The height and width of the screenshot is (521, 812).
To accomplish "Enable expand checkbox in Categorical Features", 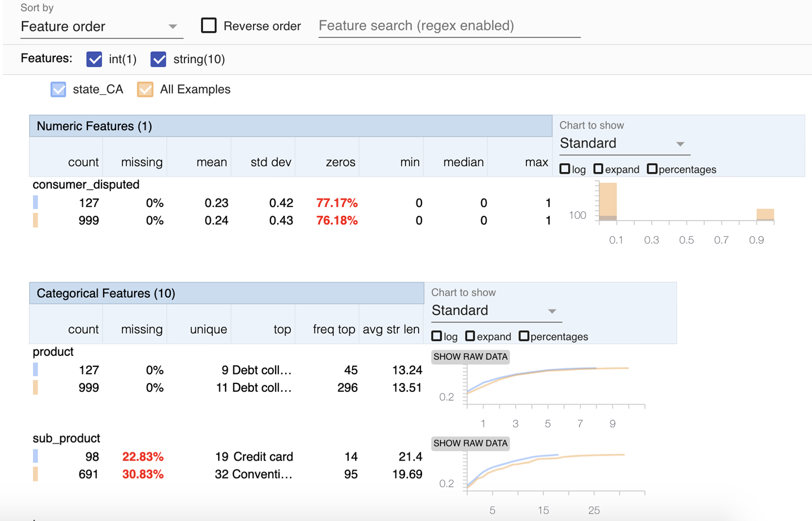I will click(x=471, y=336).
